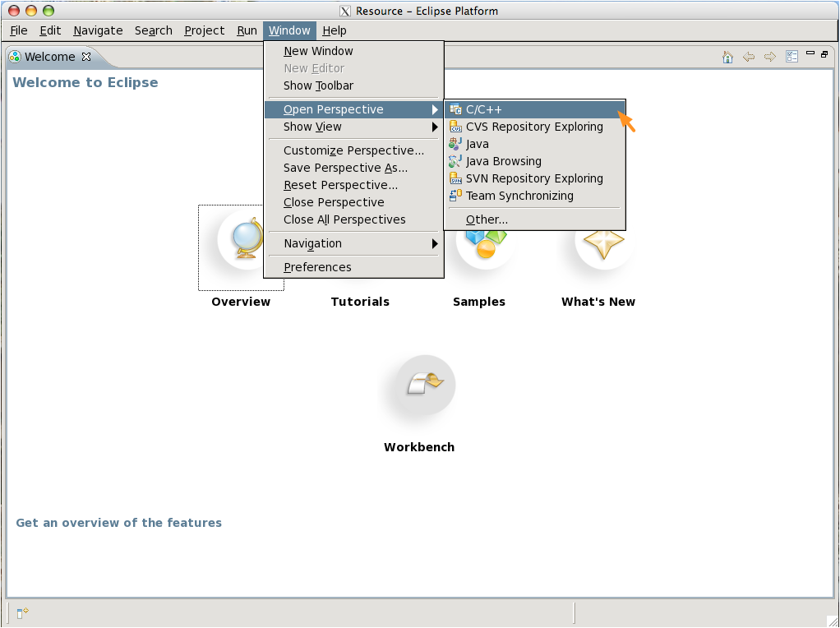Click the Java Browsing perspective icon
Screen dimensions: 840x628
click(455, 161)
